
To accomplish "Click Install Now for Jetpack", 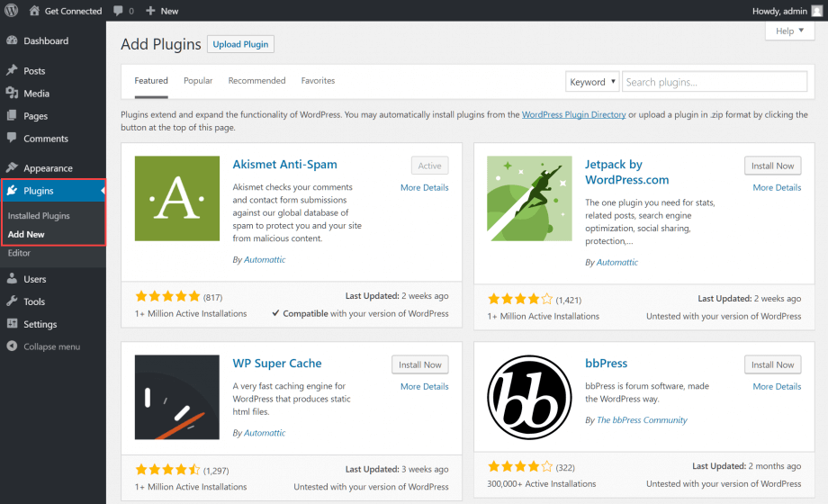I will (772, 166).
